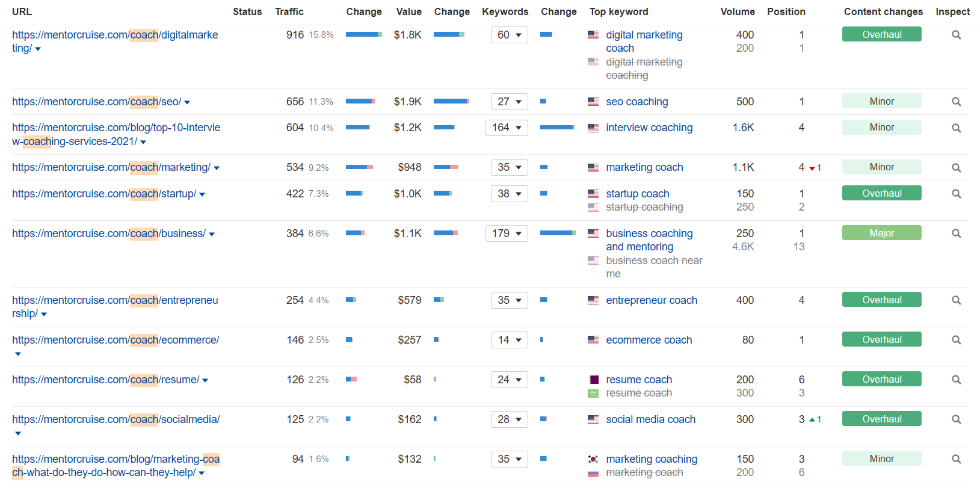The width and height of the screenshot is (980, 488).
Task: Sort by Traffic column header
Action: click(289, 11)
